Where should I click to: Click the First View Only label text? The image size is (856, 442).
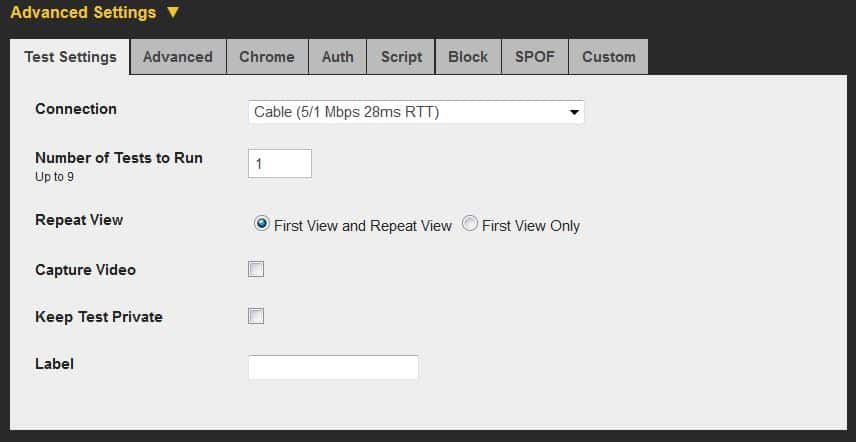(531, 226)
